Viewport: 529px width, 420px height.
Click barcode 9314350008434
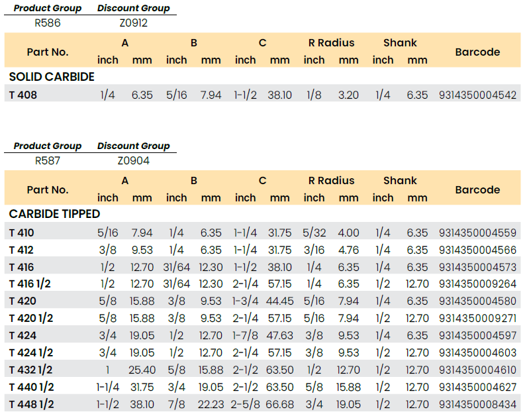click(477, 404)
